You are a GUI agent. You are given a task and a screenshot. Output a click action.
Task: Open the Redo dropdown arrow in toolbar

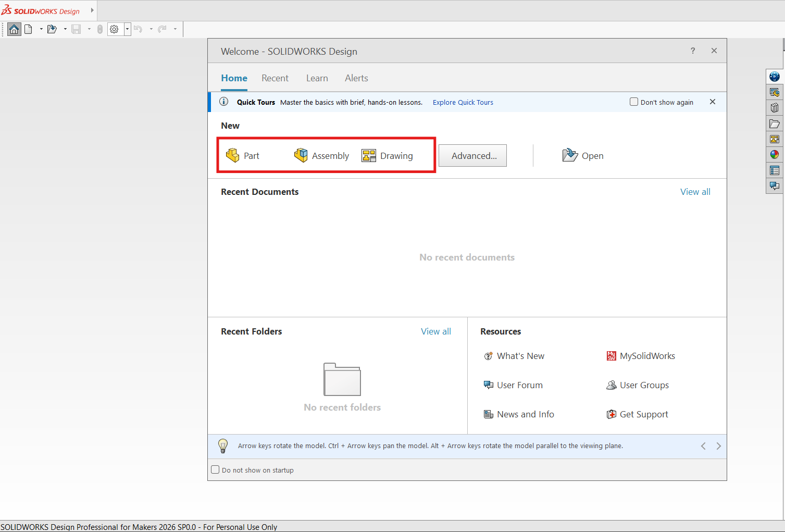[x=175, y=29]
